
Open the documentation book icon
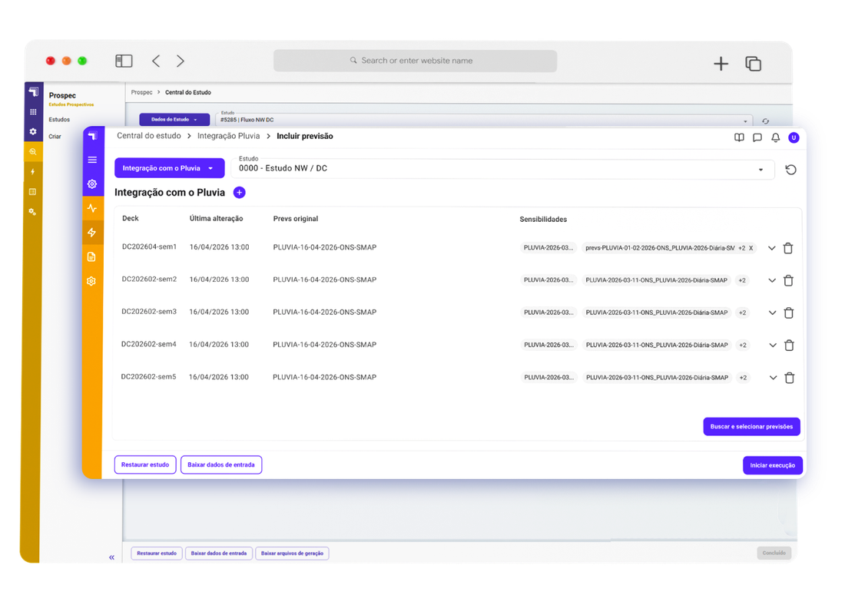click(x=739, y=138)
